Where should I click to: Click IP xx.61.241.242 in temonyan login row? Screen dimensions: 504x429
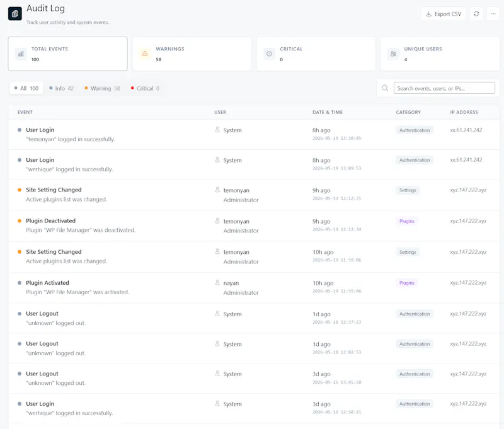point(466,130)
